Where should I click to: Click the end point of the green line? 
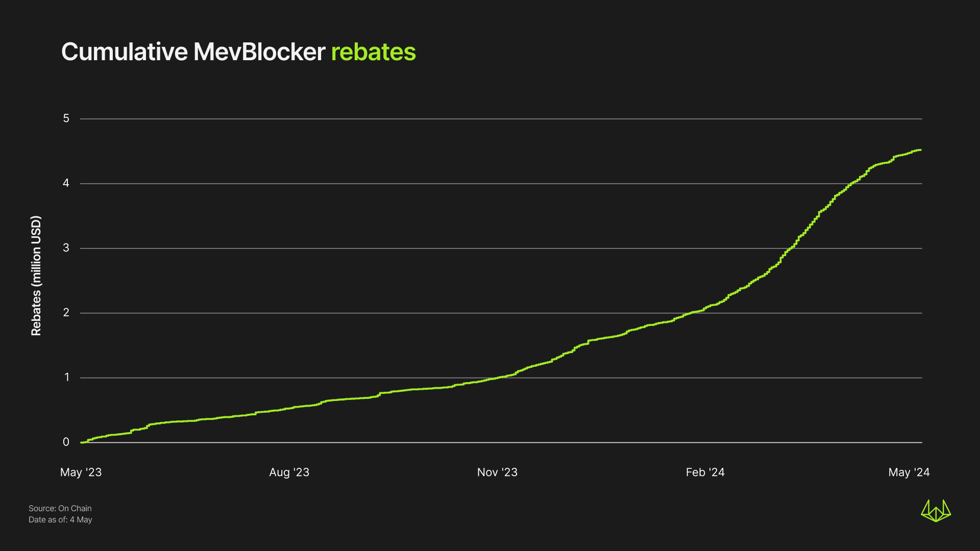point(920,150)
